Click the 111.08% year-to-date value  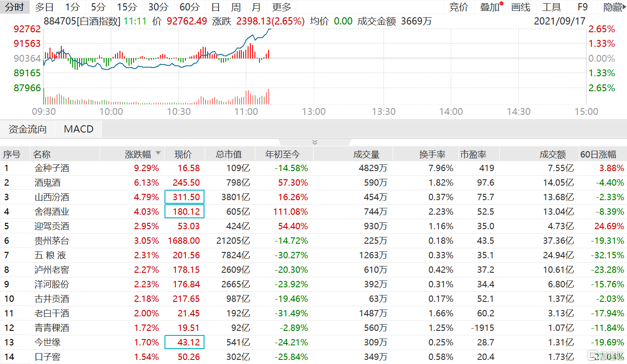(x=290, y=212)
